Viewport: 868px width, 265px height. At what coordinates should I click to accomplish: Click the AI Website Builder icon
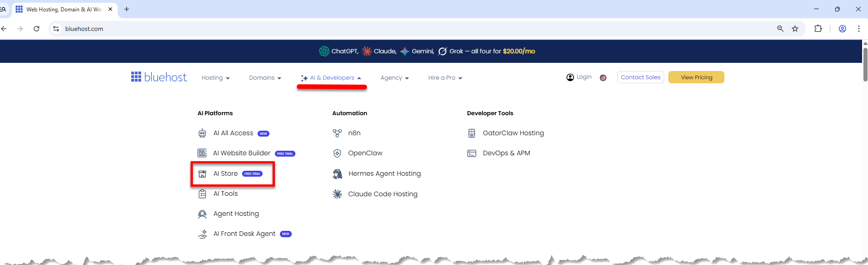(202, 153)
